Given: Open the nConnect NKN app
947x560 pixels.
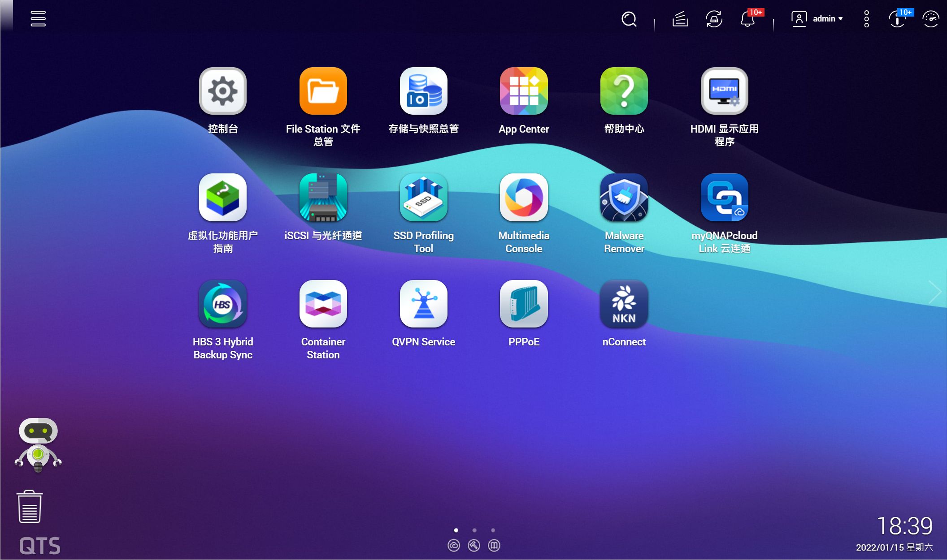Looking at the screenshot, I should point(624,304).
